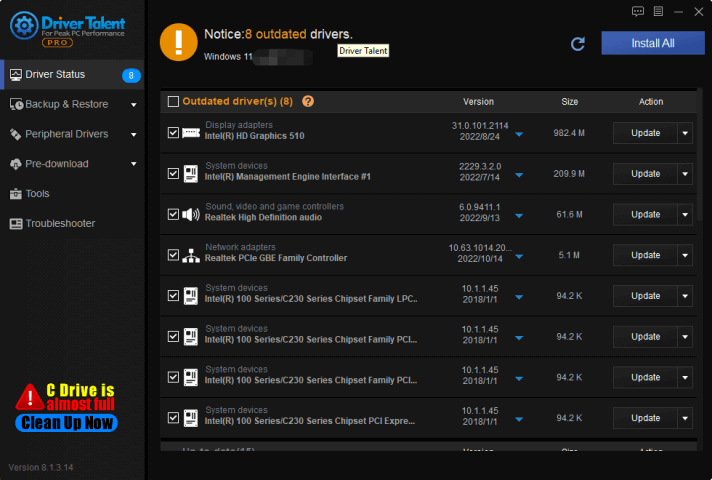Click the Peripheral Drivers sidebar icon
Screen dimensions: 712x480
tap(15, 134)
